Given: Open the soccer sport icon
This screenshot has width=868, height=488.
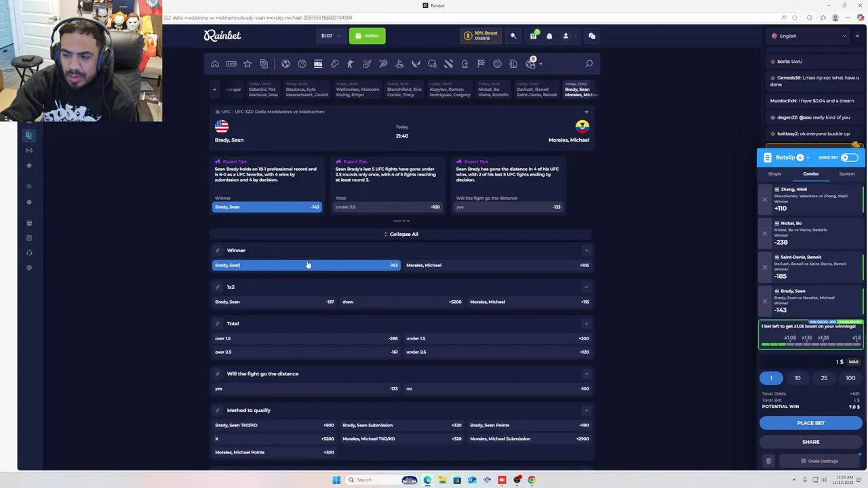Looking at the screenshot, I should (285, 64).
